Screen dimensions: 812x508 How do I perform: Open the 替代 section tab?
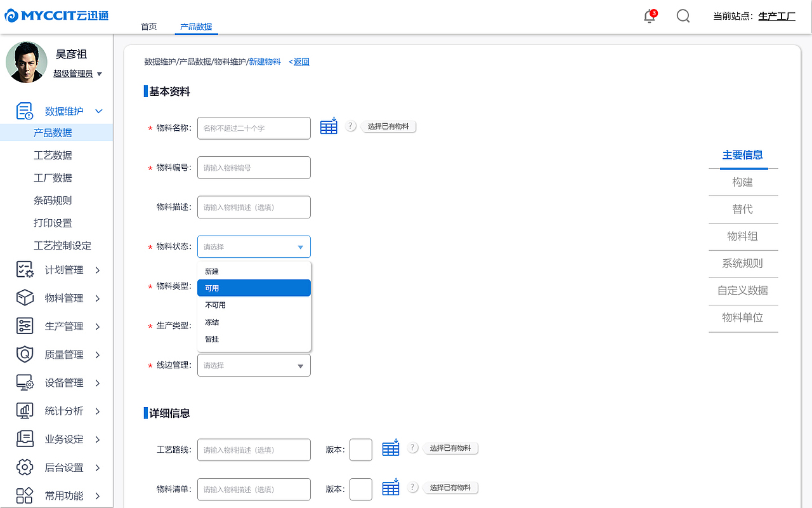[743, 210]
